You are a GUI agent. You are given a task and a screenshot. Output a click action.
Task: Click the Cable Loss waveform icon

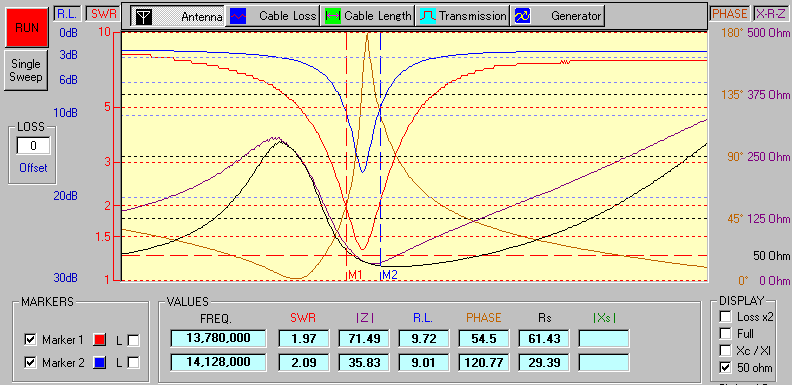(238, 16)
